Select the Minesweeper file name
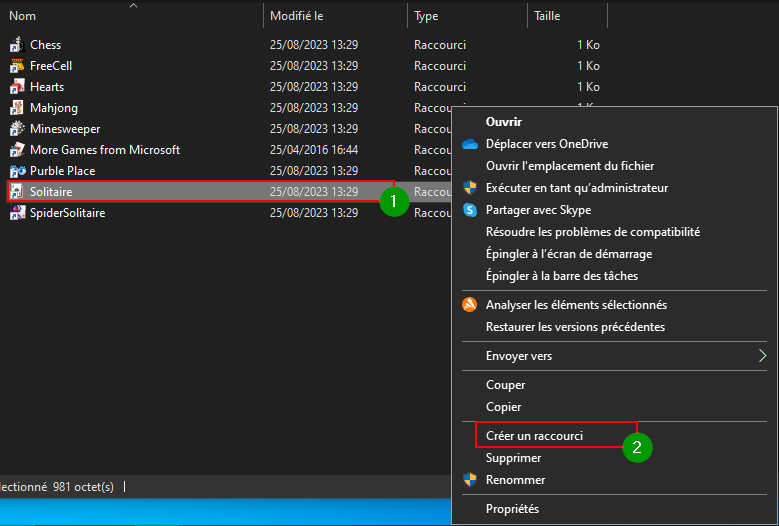779x526 pixels. [65, 129]
